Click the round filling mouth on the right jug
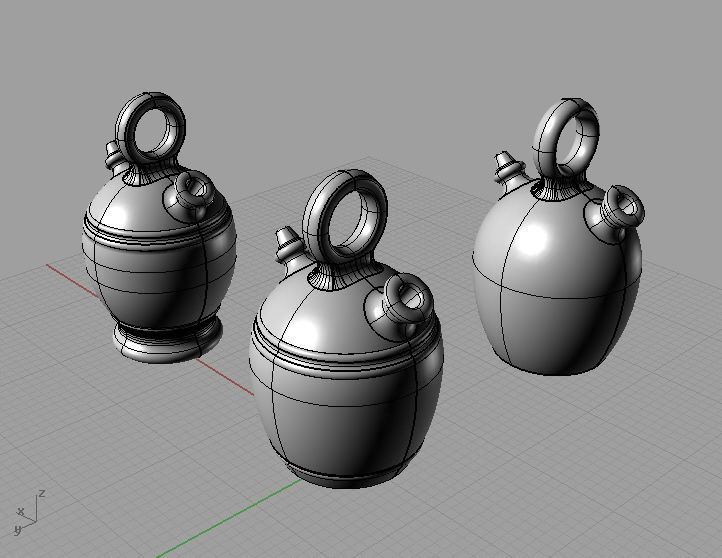The width and height of the screenshot is (722, 558). [623, 208]
